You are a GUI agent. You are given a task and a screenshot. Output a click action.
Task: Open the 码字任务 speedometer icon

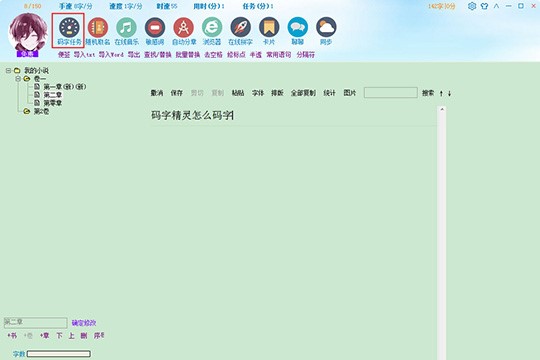[69, 28]
